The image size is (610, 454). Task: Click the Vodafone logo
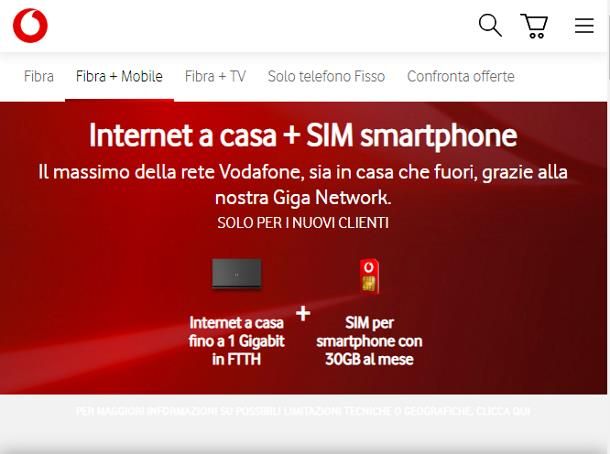click(x=30, y=25)
